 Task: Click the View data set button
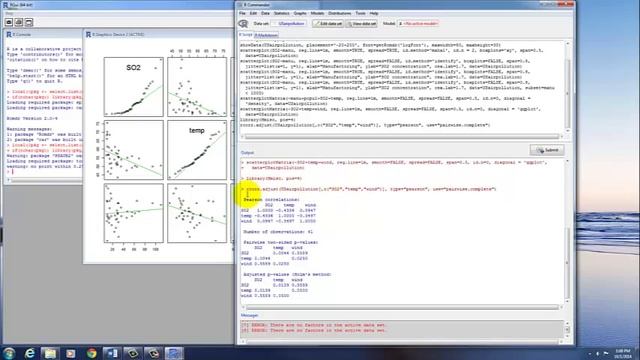point(362,24)
